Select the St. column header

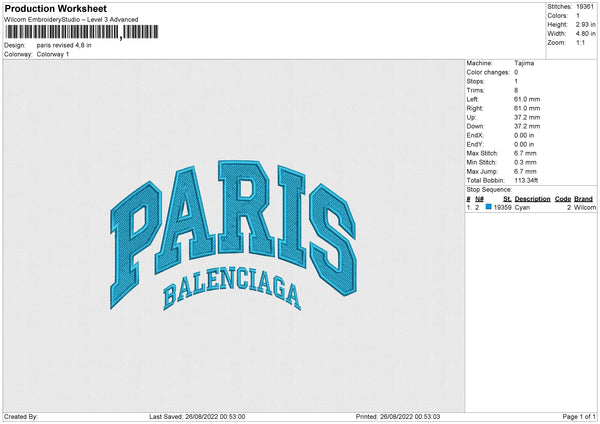[507, 199]
